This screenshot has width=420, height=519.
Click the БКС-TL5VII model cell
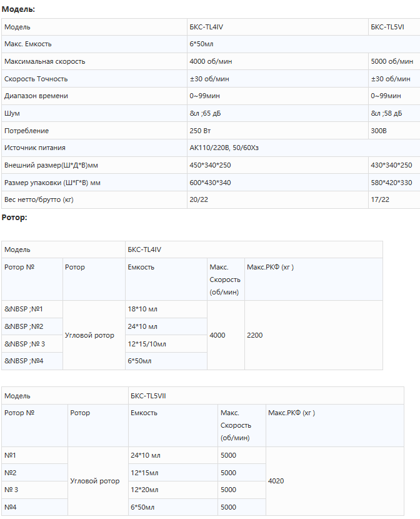147,396
